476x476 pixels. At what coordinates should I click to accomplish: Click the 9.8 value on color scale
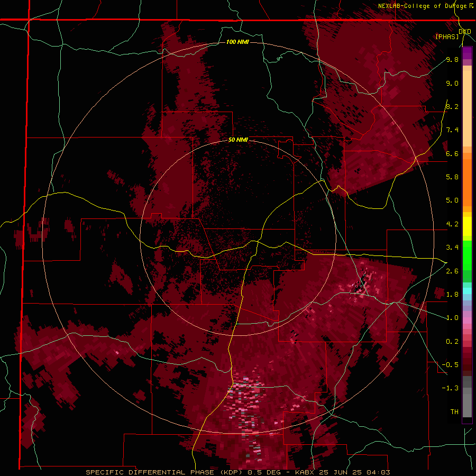click(x=452, y=59)
